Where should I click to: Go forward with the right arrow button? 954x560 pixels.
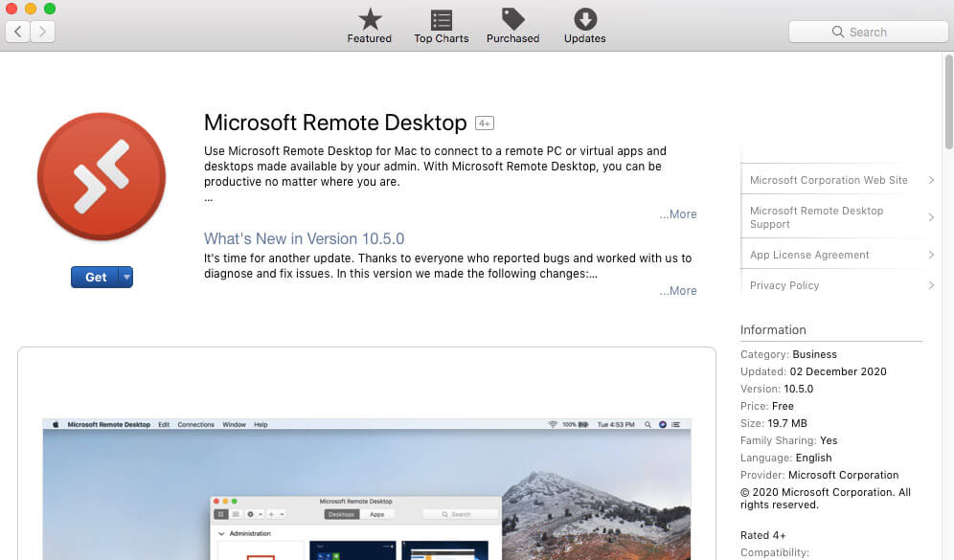pos(42,32)
